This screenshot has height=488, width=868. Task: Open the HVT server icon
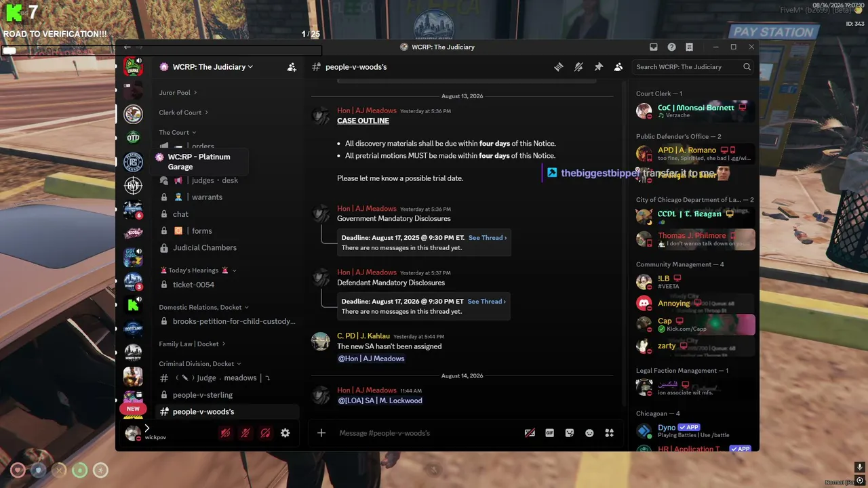(133, 185)
